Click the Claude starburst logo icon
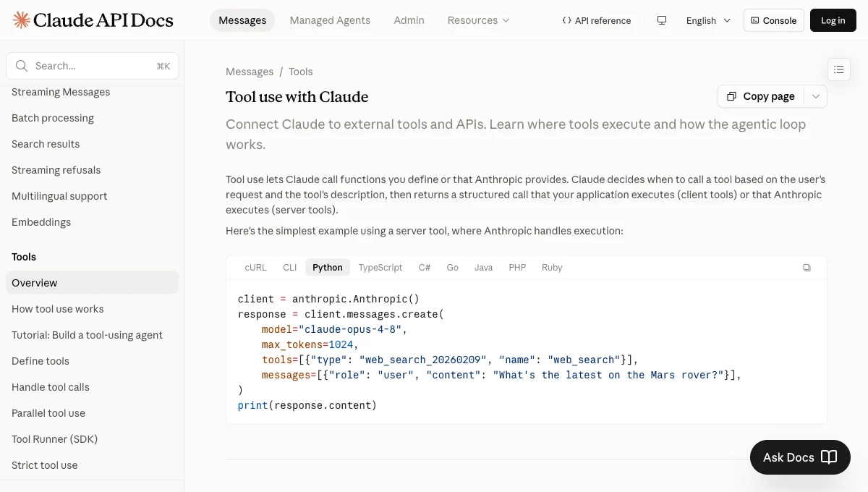Image resolution: width=868 pixels, height=492 pixels. click(22, 20)
